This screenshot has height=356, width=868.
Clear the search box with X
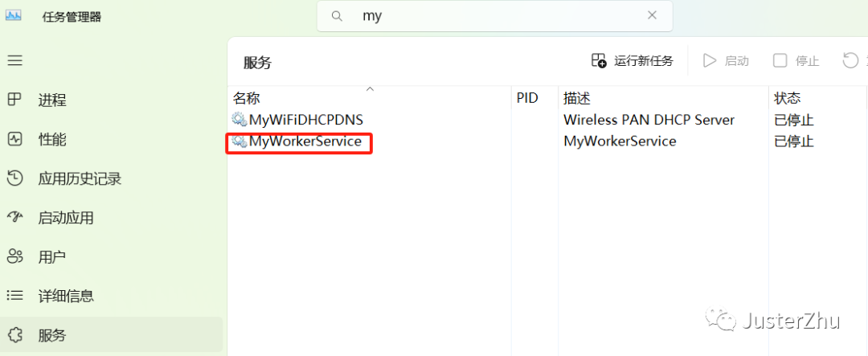[652, 15]
